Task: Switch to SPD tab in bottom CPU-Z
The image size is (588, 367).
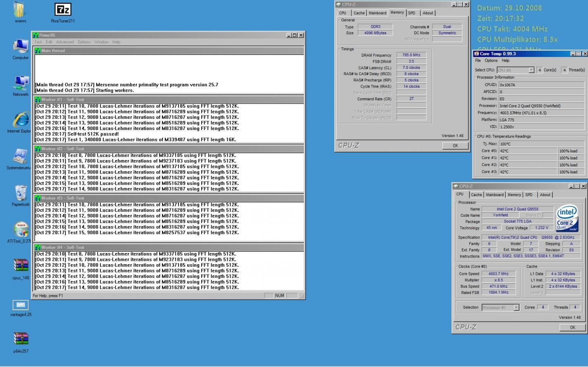Action: (529, 195)
